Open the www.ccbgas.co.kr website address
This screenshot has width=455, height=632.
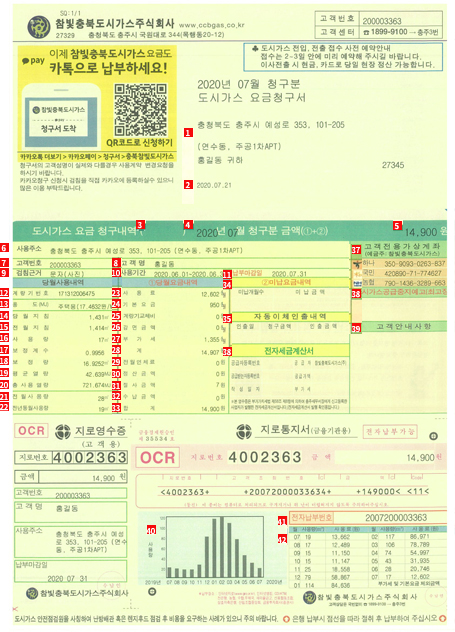pyautogui.click(x=212, y=25)
